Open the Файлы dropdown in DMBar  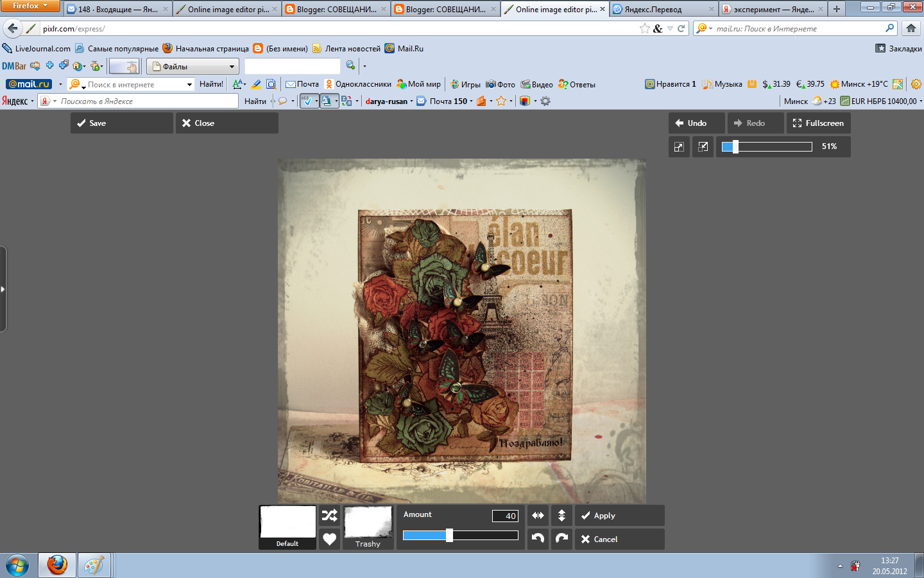click(x=193, y=66)
